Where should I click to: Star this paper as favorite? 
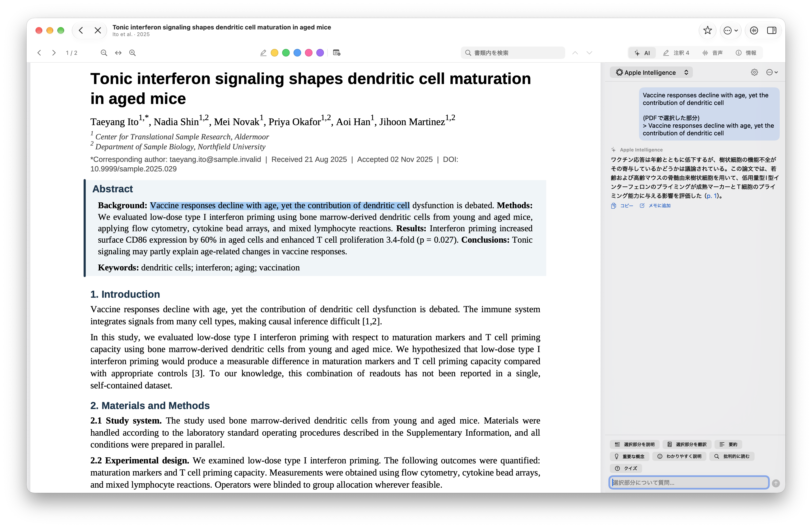pyautogui.click(x=708, y=30)
